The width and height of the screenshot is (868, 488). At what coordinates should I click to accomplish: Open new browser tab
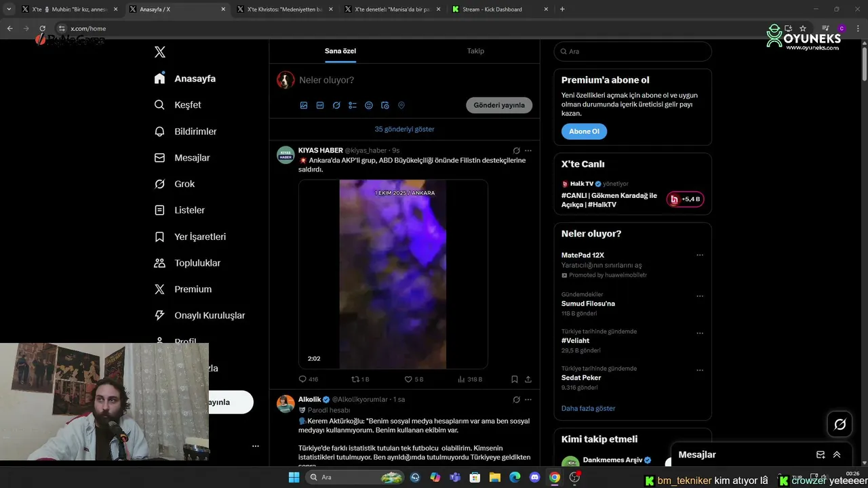point(562,9)
